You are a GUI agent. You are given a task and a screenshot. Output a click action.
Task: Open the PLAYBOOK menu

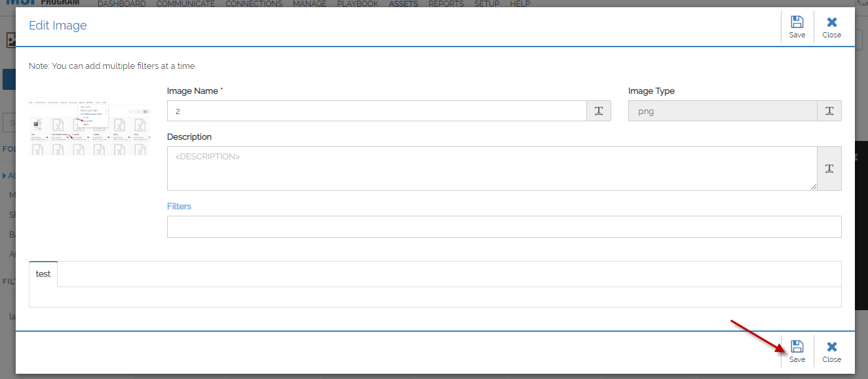358,4
